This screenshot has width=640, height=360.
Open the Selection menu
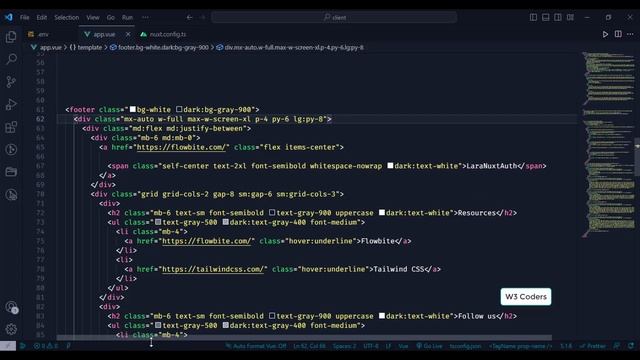click(67, 18)
